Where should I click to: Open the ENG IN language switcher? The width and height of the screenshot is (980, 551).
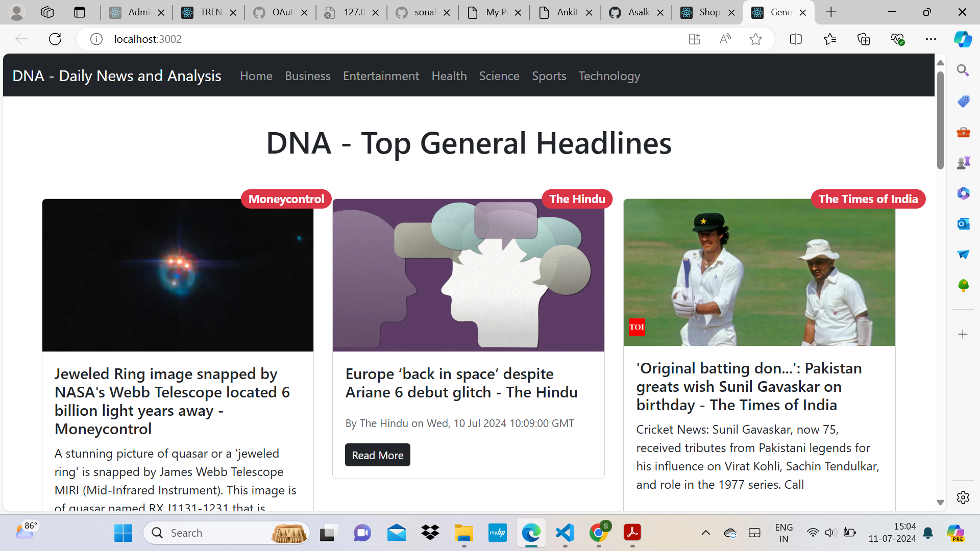[x=783, y=533]
